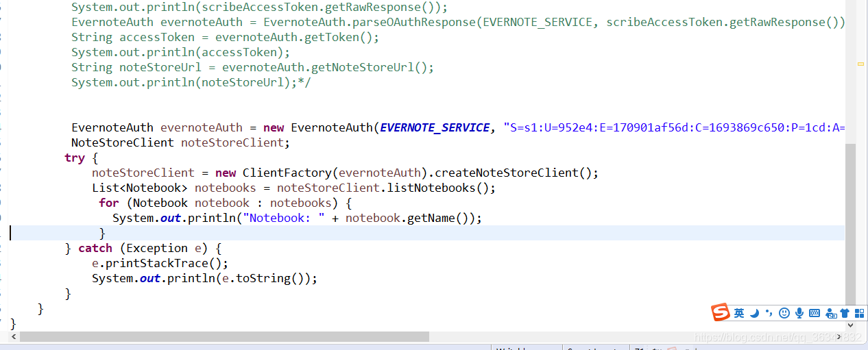Viewport: 868px width, 350px height.
Task: Toggle the Sogou half-moon width mode
Action: pyautogui.click(x=754, y=313)
